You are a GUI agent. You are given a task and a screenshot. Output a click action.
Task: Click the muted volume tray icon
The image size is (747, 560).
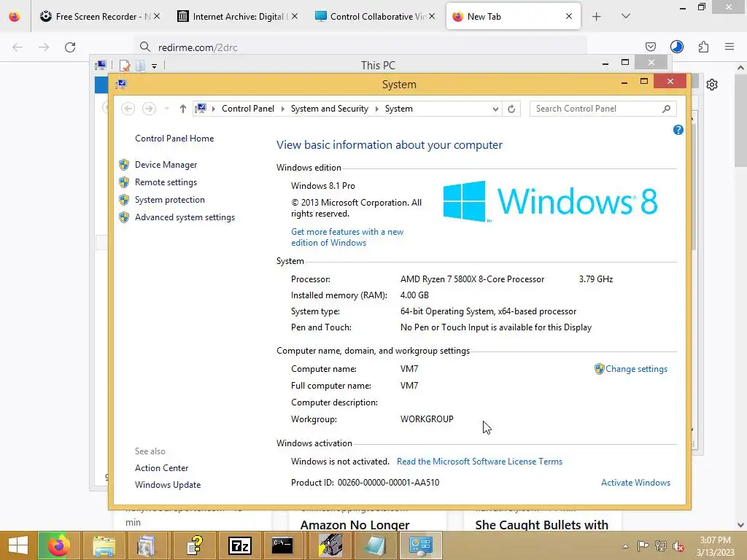point(678,546)
